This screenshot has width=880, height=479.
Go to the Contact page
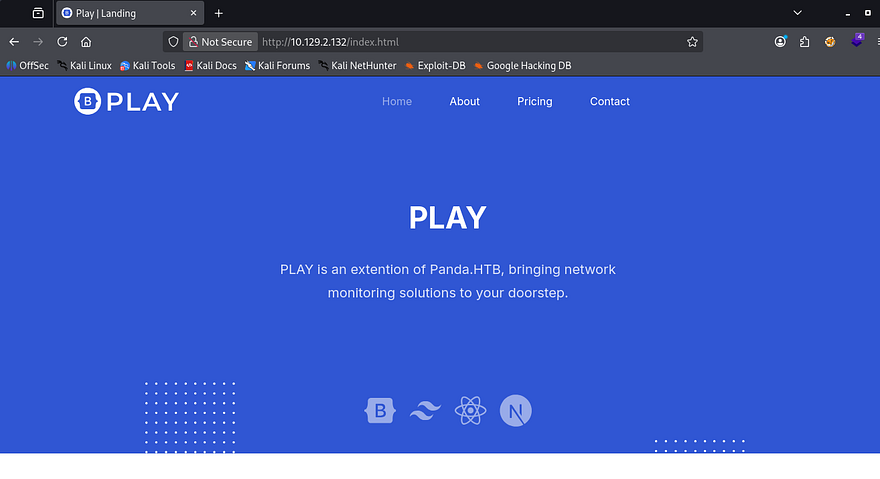[609, 102]
